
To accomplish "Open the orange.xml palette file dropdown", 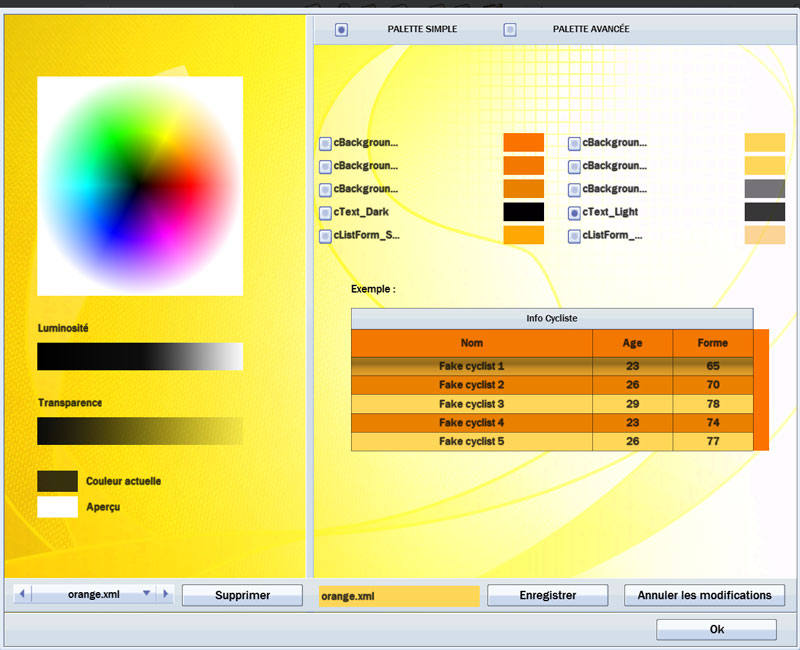I will click(147, 594).
